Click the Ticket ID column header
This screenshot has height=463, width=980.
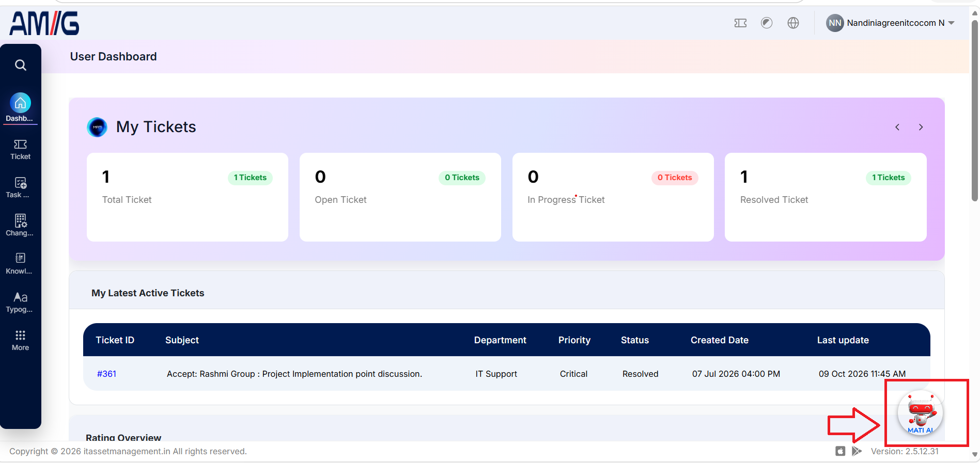[115, 340]
